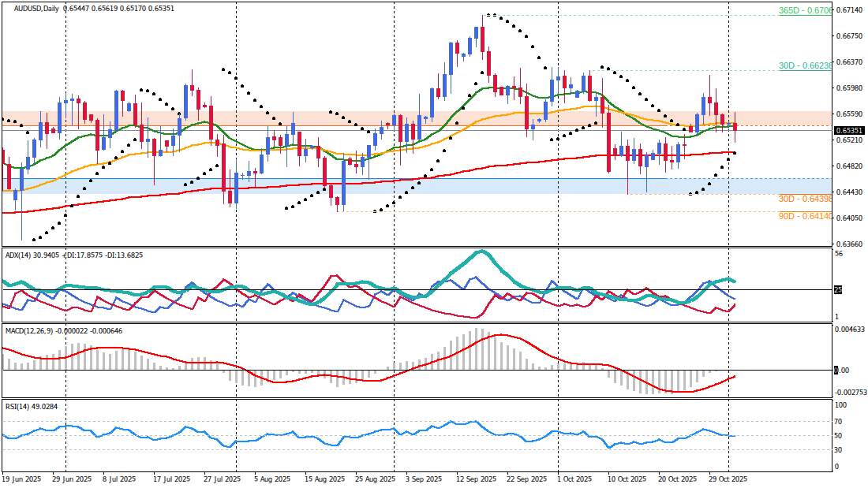
Task: Select the 30D - 0.6439 support label
Action: (805, 199)
